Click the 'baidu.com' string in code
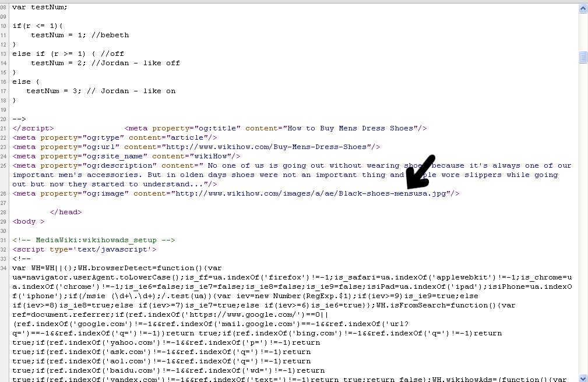The height and width of the screenshot is (382, 588). coord(131,371)
